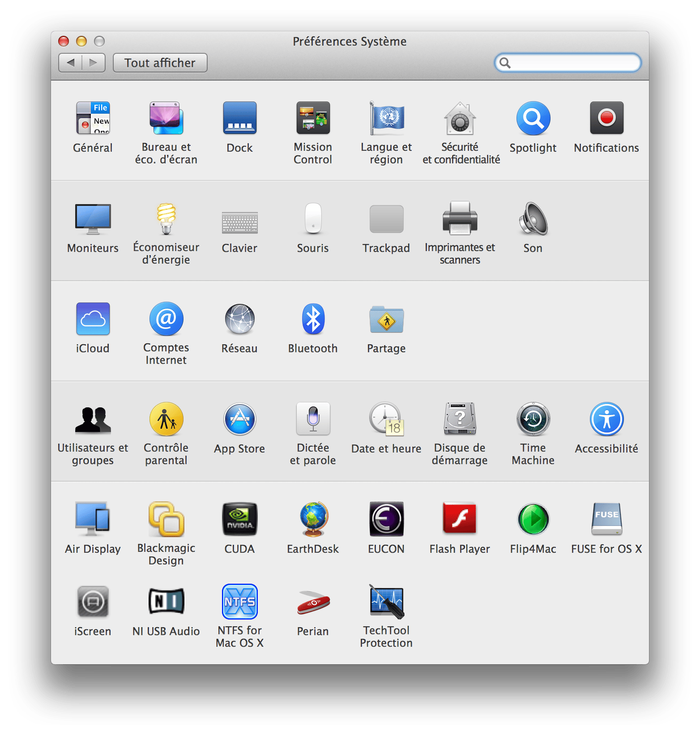Open the Clavier keyboard settings
Screen dimensions: 700x735
coord(239,222)
